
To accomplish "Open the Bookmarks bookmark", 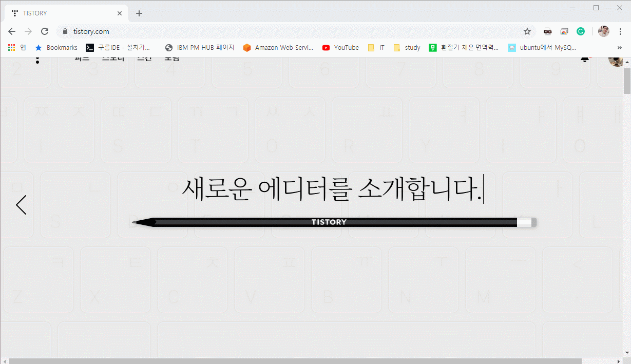I will 56,47.
